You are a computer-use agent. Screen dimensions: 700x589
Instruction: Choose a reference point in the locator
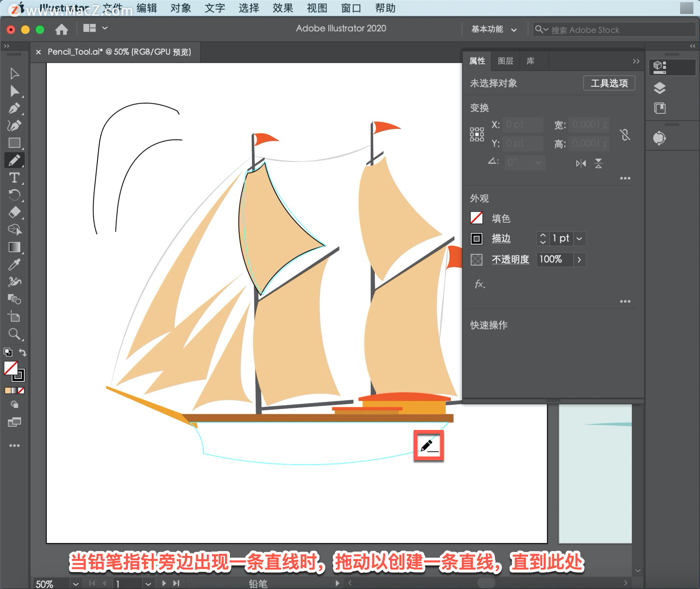(477, 134)
